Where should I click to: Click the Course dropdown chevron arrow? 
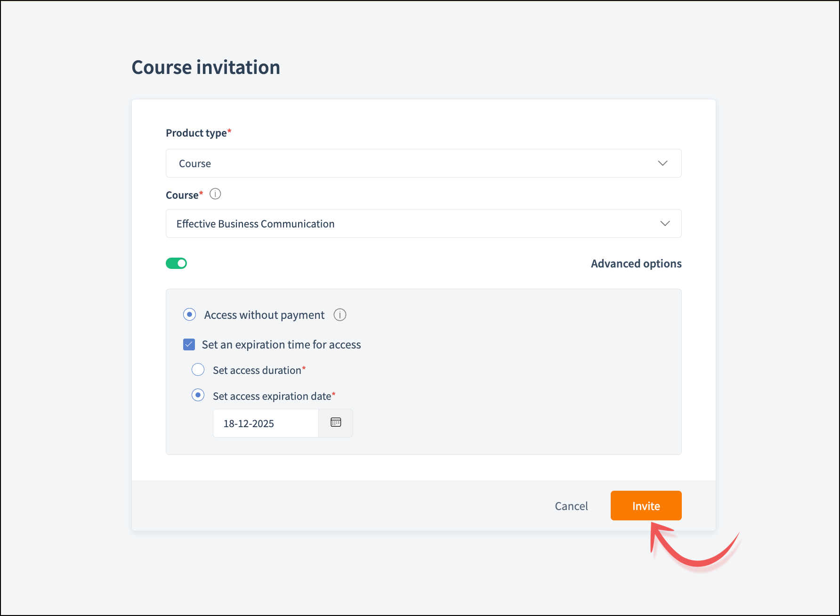click(664, 223)
